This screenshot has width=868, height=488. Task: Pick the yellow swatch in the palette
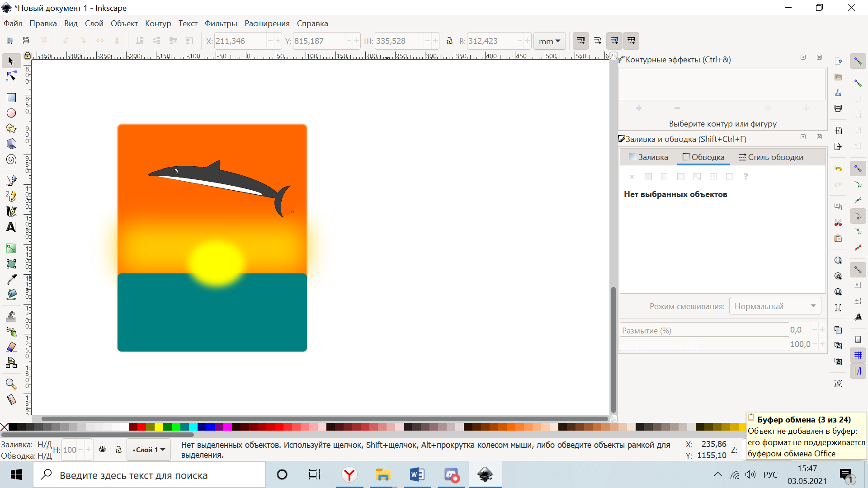pos(159,427)
